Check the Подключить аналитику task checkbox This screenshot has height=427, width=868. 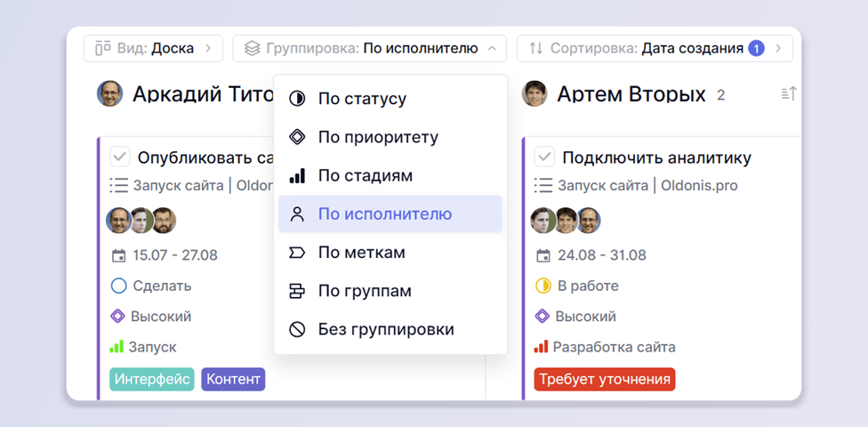(544, 157)
